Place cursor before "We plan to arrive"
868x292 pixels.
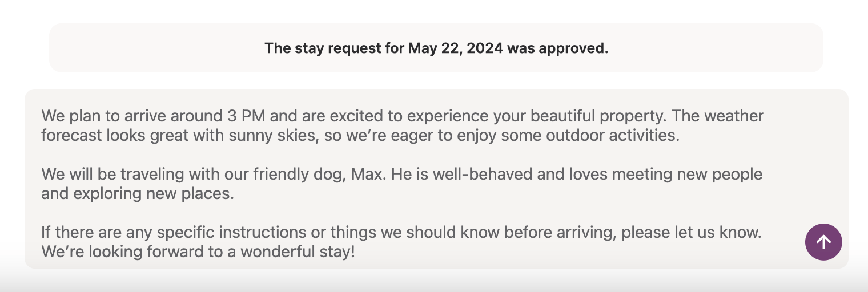(x=42, y=116)
